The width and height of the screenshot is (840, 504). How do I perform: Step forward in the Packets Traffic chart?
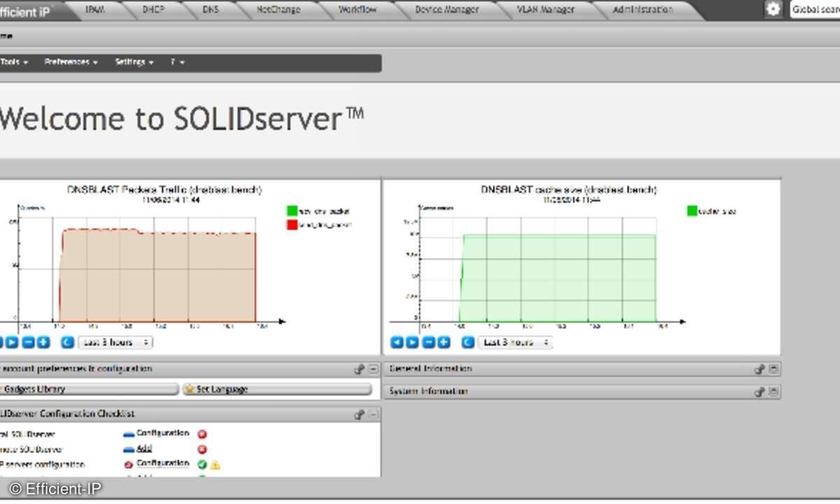click(12, 342)
